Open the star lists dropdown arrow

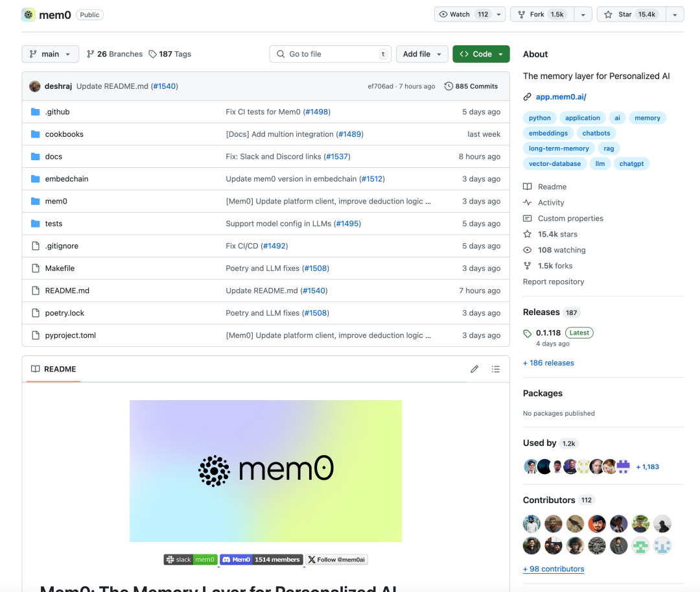pos(675,14)
